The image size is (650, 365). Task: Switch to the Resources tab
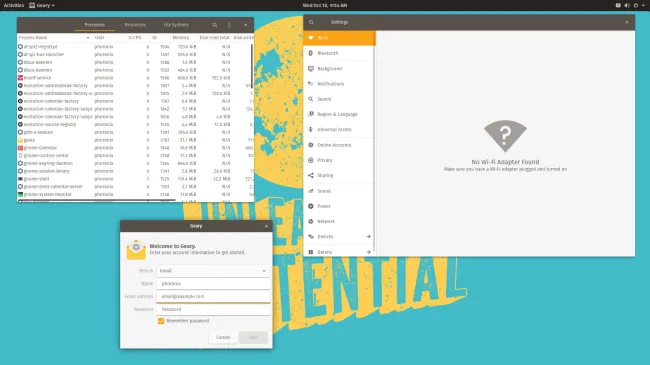(135, 25)
